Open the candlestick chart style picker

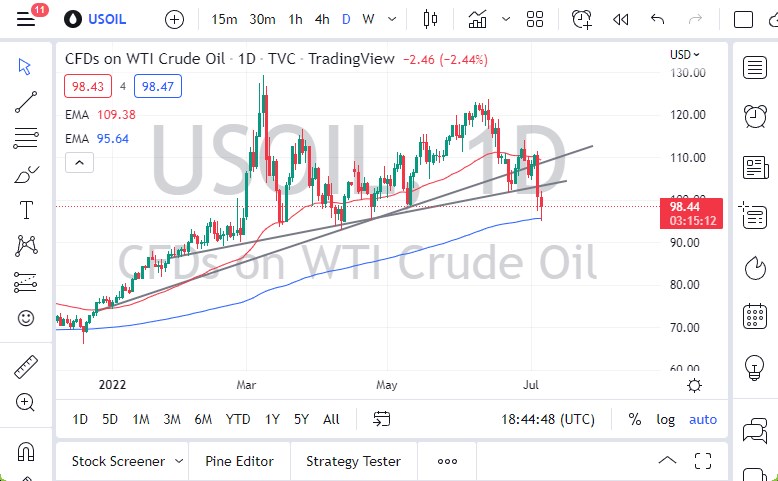(x=431, y=19)
